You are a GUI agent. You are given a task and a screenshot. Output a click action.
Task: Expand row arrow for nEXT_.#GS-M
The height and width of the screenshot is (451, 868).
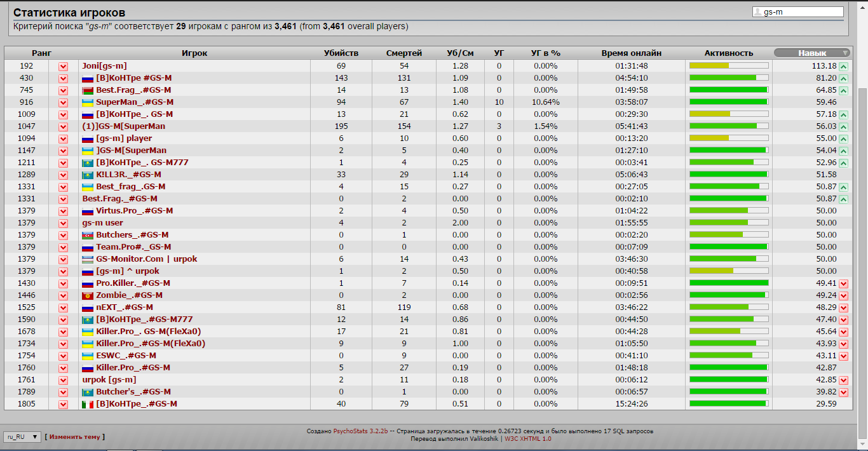click(x=63, y=307)
